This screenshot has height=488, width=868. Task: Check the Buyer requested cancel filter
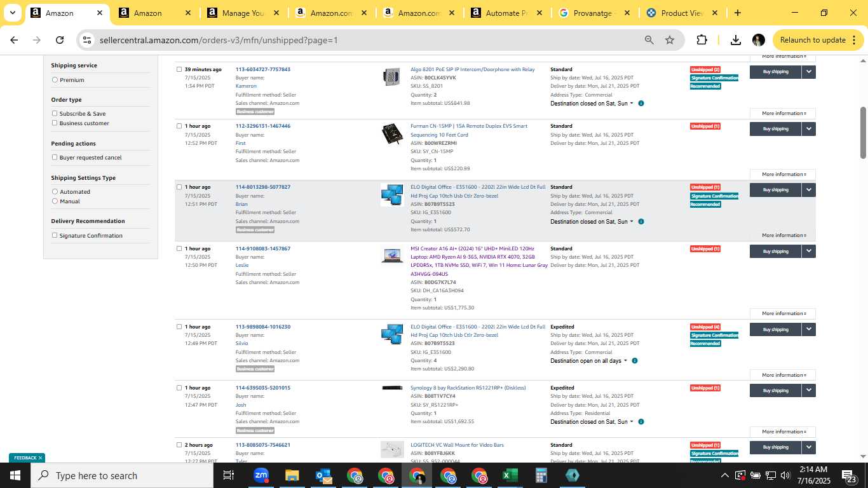coord(55,158)
